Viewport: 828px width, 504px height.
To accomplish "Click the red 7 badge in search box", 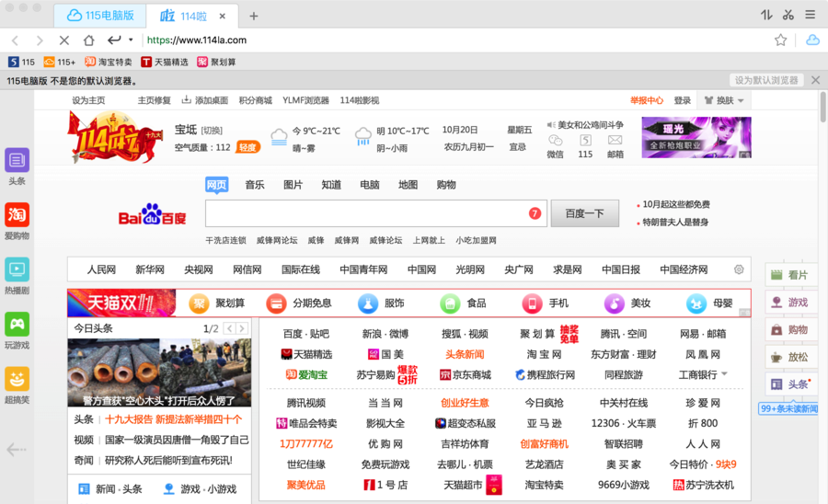I will 535,213.
